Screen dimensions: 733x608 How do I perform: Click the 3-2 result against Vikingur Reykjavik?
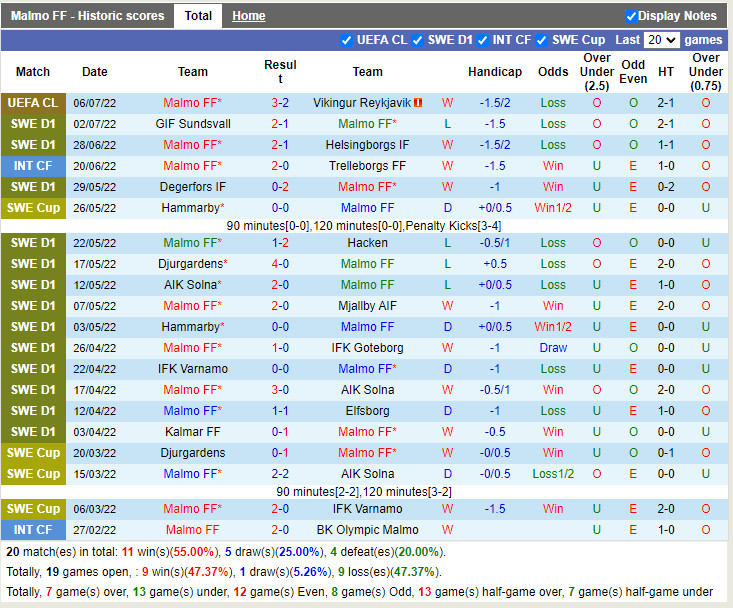click(x=280, y=103)
